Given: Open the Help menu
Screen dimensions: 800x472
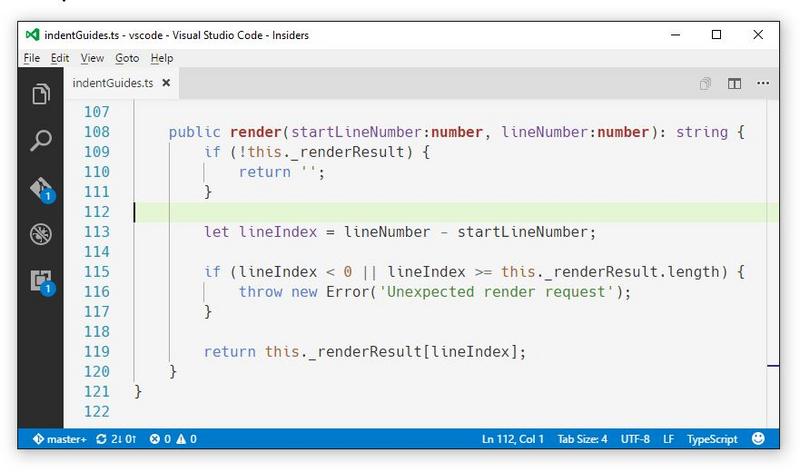Looking at the screenshot, I should pyautogui.click(x=162, y=58).
